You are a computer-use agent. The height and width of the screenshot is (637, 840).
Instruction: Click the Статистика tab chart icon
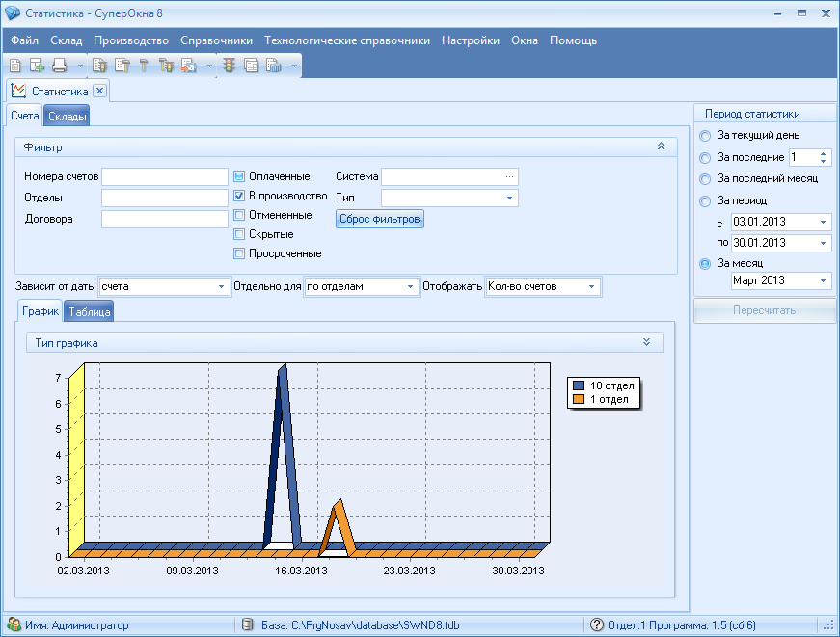(x=18, y=91)
